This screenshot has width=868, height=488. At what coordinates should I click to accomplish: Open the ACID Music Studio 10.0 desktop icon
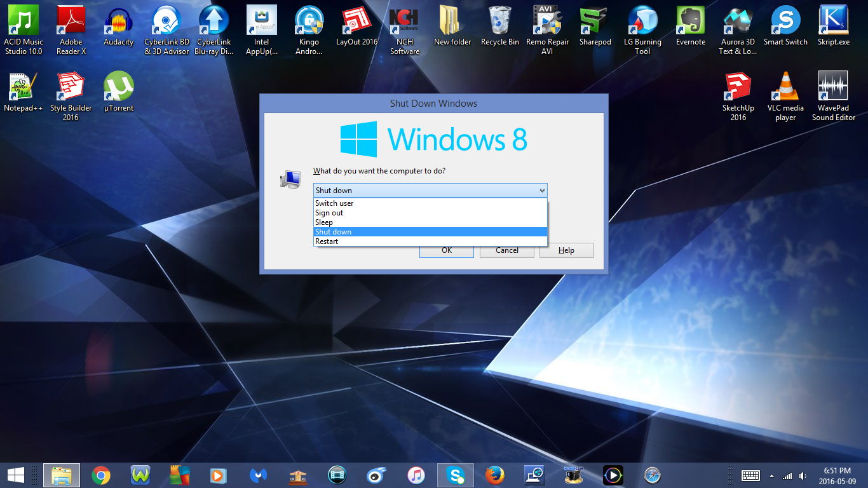pos(24,30)
